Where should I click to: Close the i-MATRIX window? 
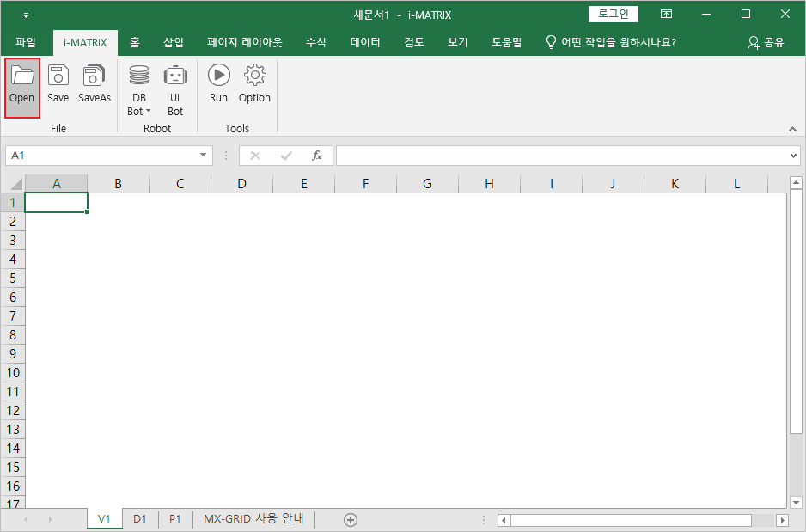pyautogui.click(x=785, y=15)
